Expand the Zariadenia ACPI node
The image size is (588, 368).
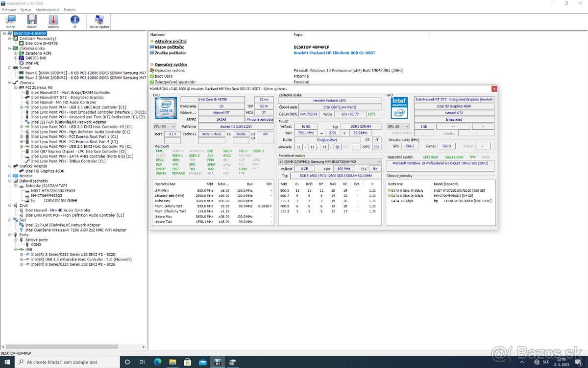click(x=16, y=53)
